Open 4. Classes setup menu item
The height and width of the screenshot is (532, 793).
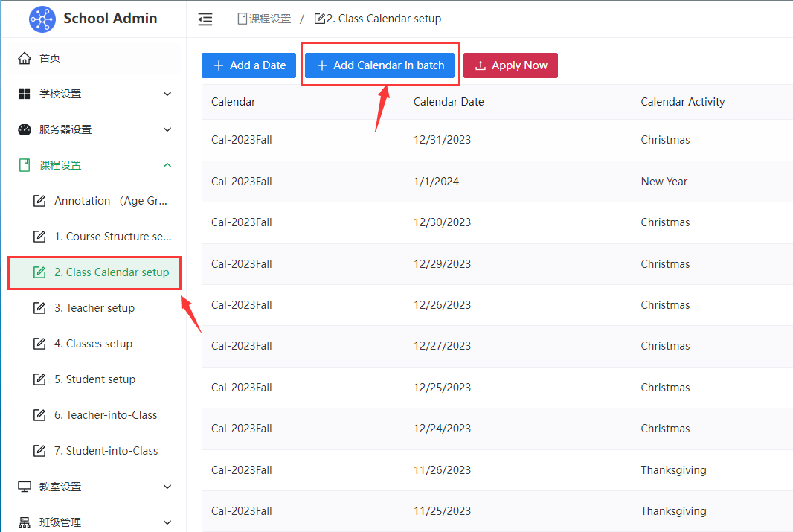pyautogui.click(x=93, y=344)
